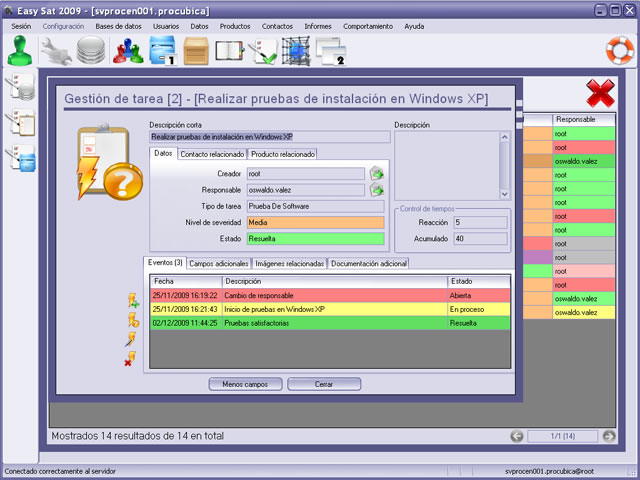
Task: Select the Pruebas satisfactorias event row
Action: (330, 323)
